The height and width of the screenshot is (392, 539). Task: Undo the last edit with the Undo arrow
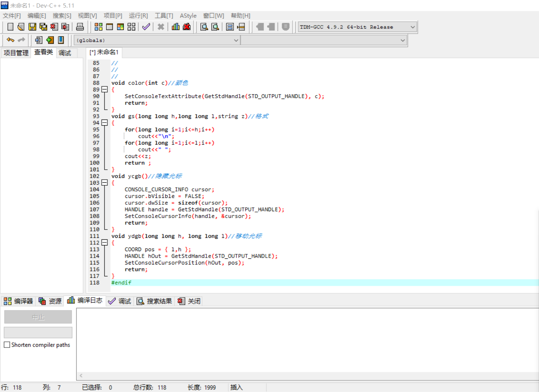point(10,40)
